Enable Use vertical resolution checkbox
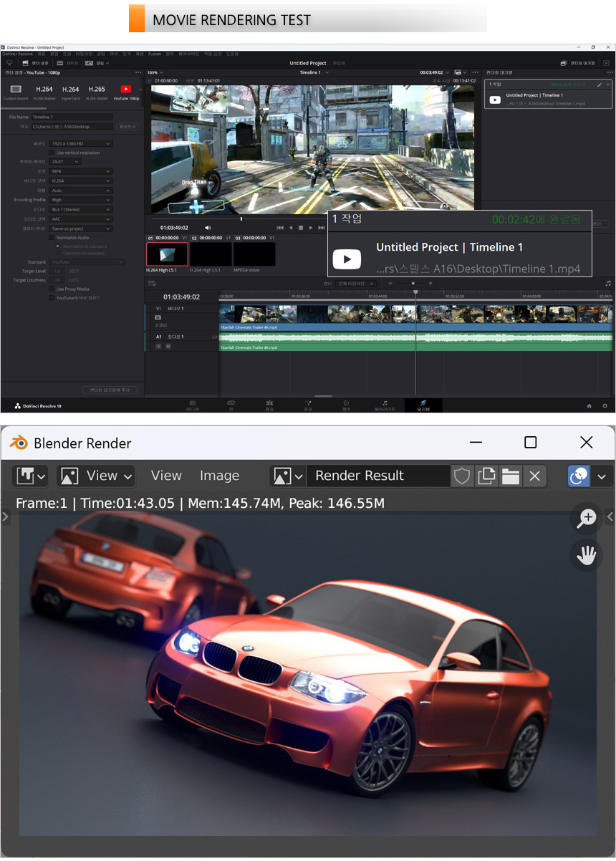Viewport: 616px width, 861px height. coord(52,153)
